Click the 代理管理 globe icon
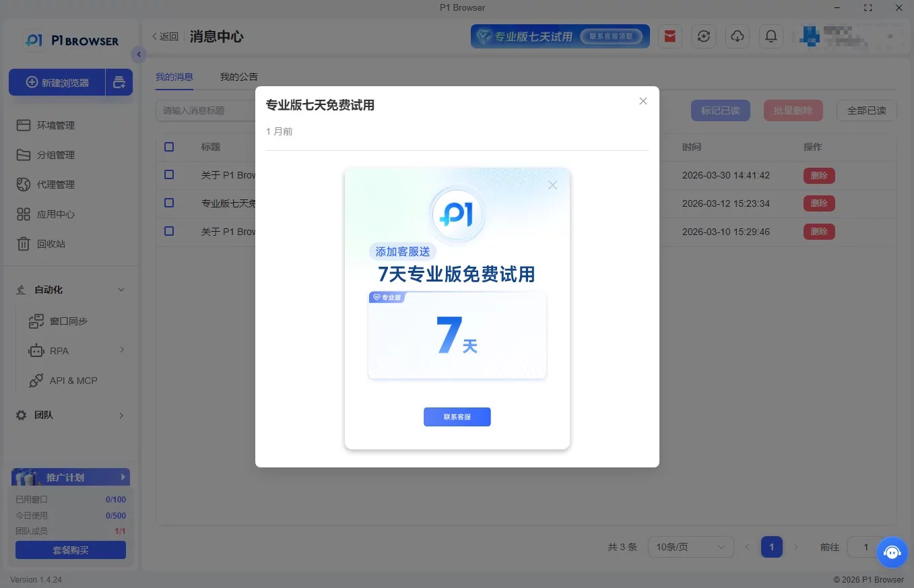Image resolution: width=914 pixels, height=588 pixels. tap(24, 185)
